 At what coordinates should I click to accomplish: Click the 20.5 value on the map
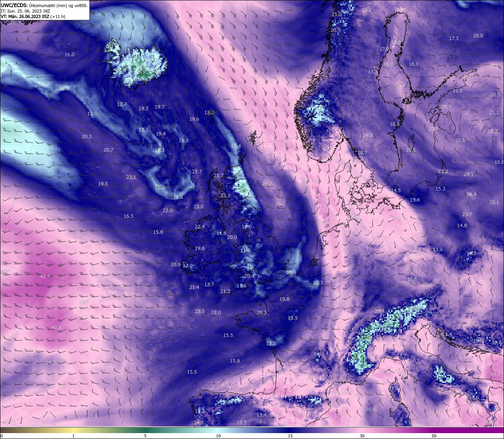pyautogui.click(x=495, y=95)
